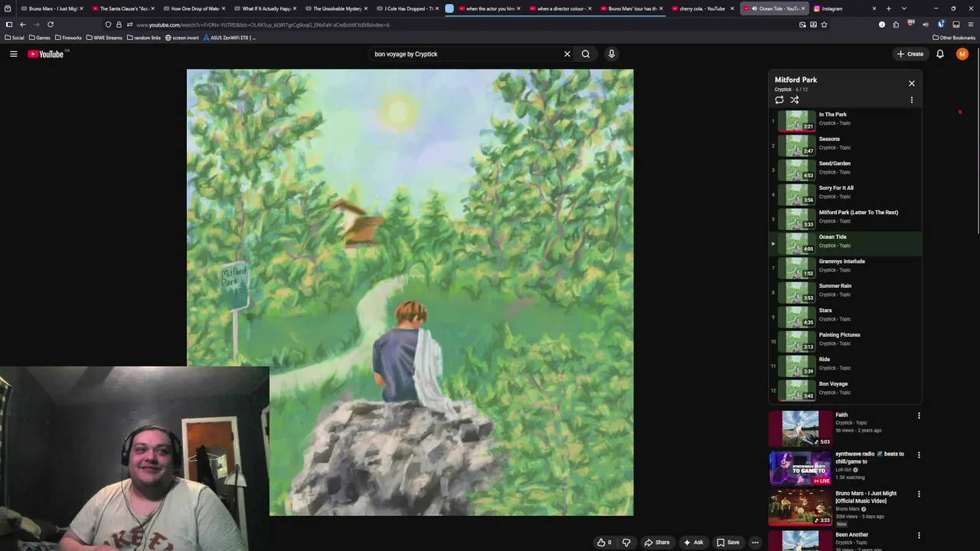Open the Ask AI button

(x=694, y=543)
